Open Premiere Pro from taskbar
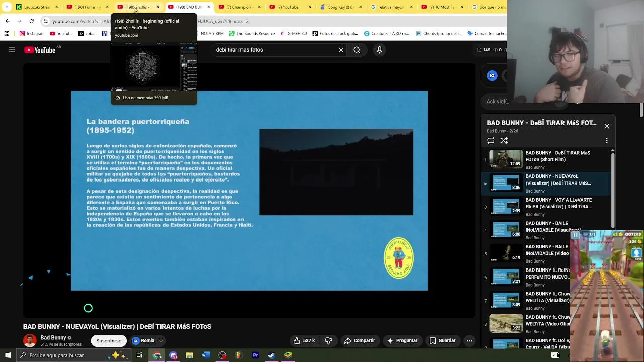Image resolution: width=644 pixels, height=362 pixels. [x=255, y=355]
